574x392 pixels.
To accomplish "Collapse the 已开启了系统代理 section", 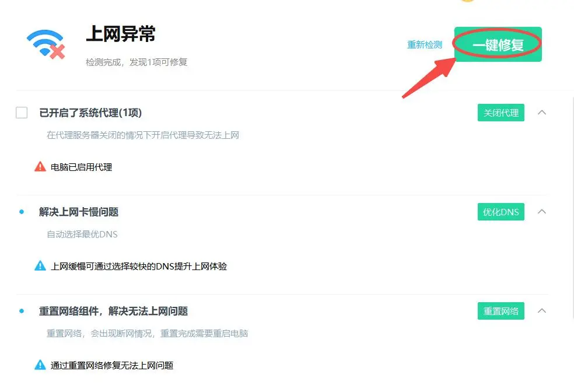I will [541, 113].
